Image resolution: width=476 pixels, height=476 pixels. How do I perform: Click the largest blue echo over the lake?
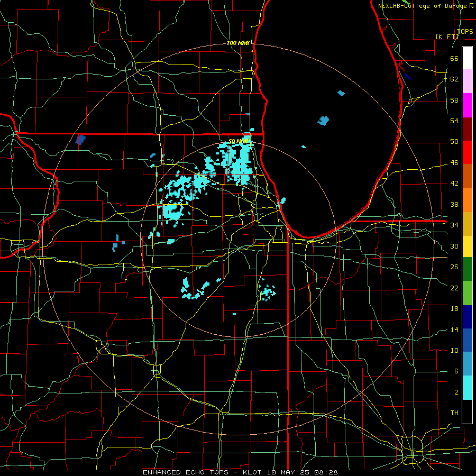click(x=323, y=121)
